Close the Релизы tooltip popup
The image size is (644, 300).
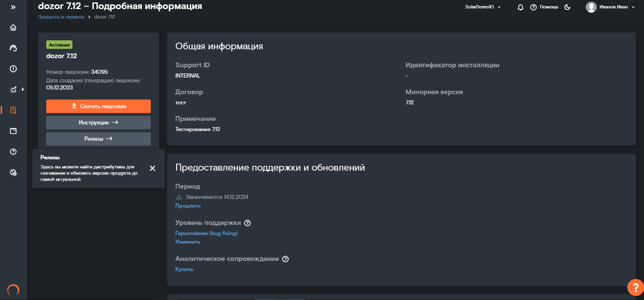click(153, 168)
